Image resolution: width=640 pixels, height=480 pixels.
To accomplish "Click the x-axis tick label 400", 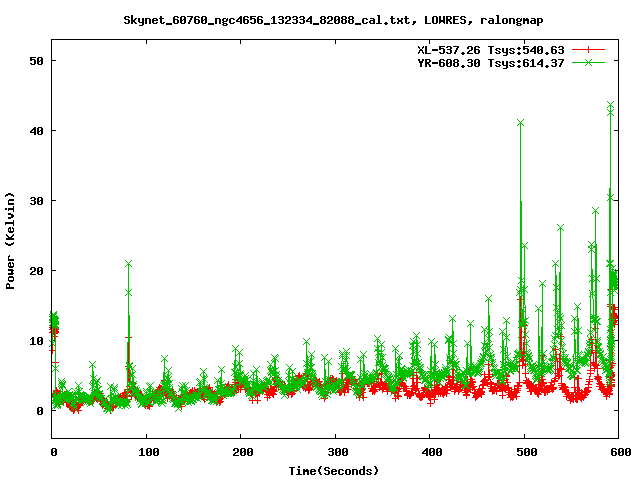I will coord(432,452).
